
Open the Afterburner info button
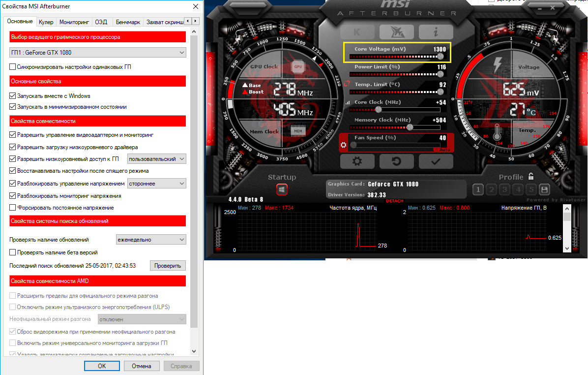point(436,32)
